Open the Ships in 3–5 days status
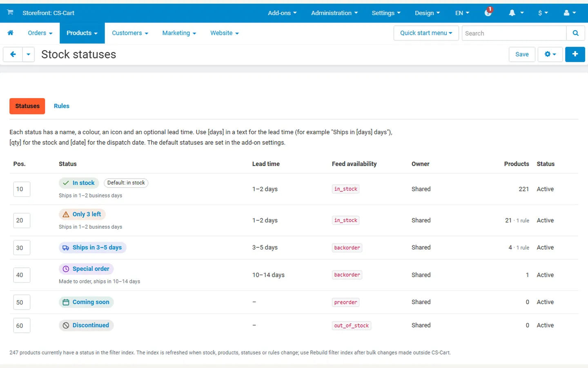 [x=92, y=247]
